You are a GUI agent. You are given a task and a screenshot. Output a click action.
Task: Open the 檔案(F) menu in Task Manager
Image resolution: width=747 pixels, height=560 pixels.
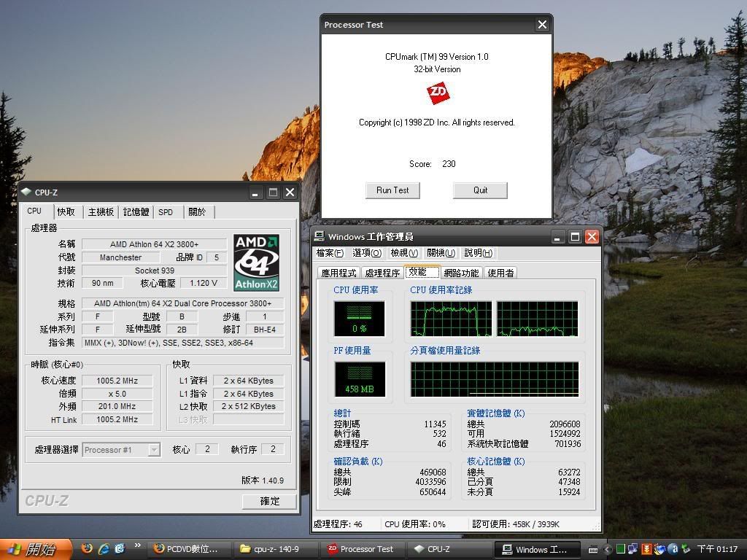point(330,253)
